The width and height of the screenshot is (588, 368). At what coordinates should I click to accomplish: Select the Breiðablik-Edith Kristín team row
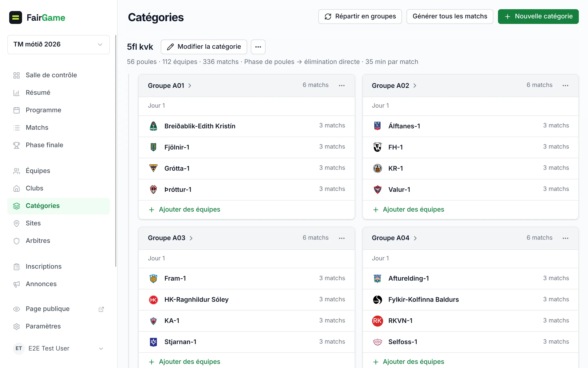coord(247,126)
